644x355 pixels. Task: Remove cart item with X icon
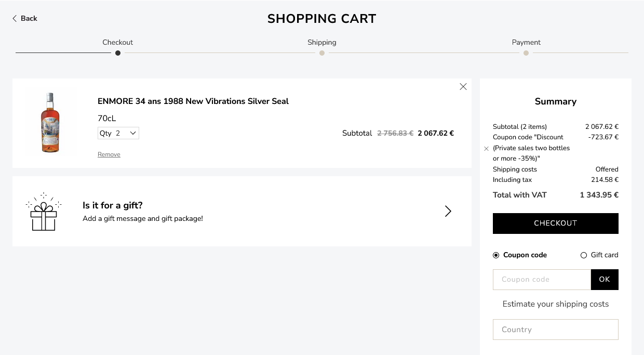pos(463,87)
